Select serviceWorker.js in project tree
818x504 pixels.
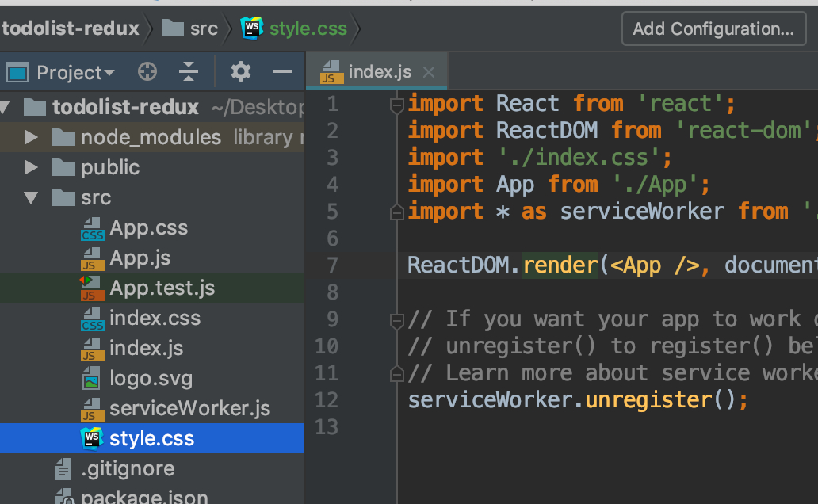pyautogui.click(x=190, y=409)
